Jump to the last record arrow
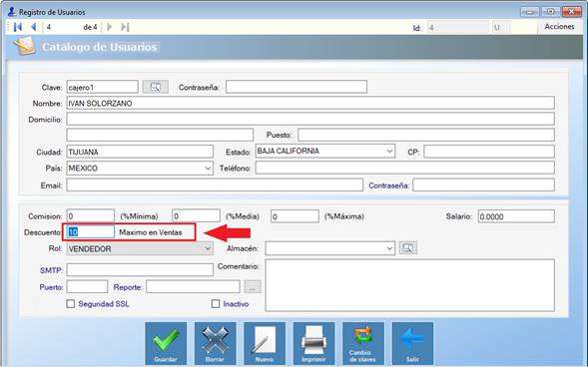 125,27
